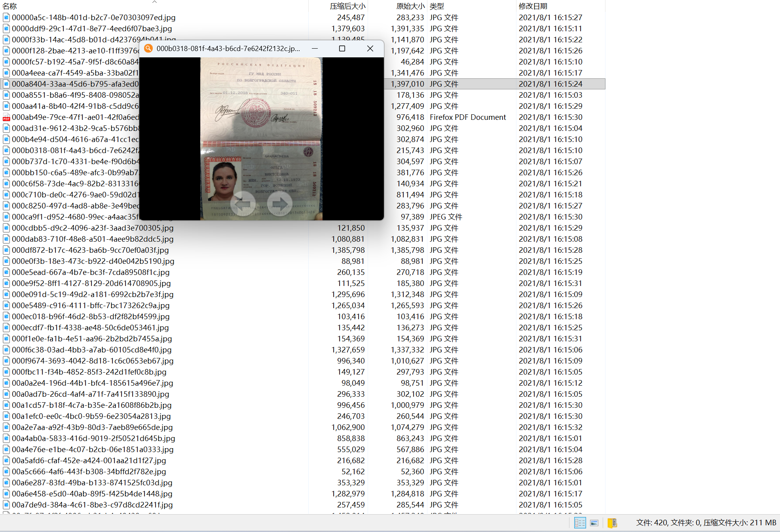The height and width of the screenshot is (532, 780).
Task: Switch to thumbnail view icon in status bar
Action: [594, 523]
